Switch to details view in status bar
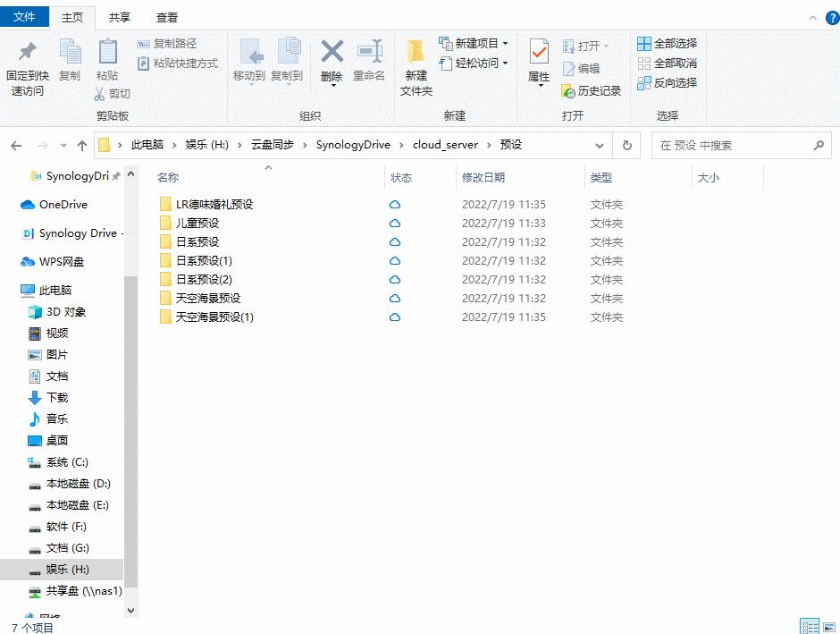840x634 pixels. click(x=808, y=627)
